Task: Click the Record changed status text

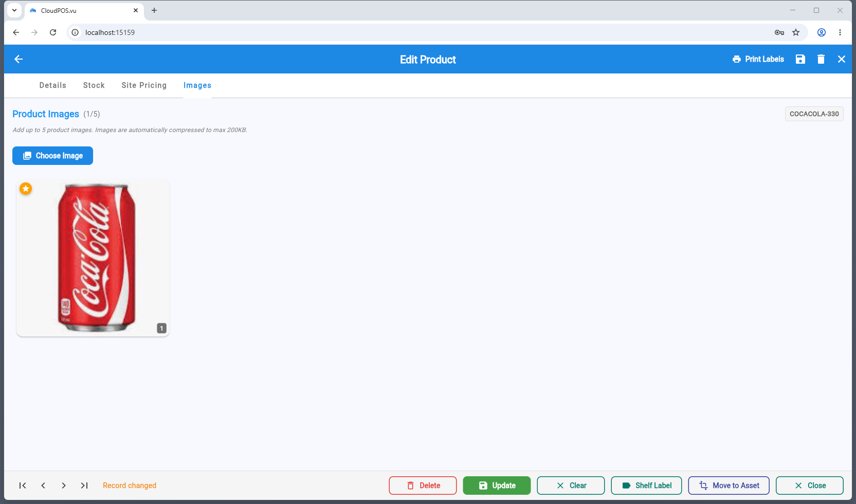Action: 130,486
